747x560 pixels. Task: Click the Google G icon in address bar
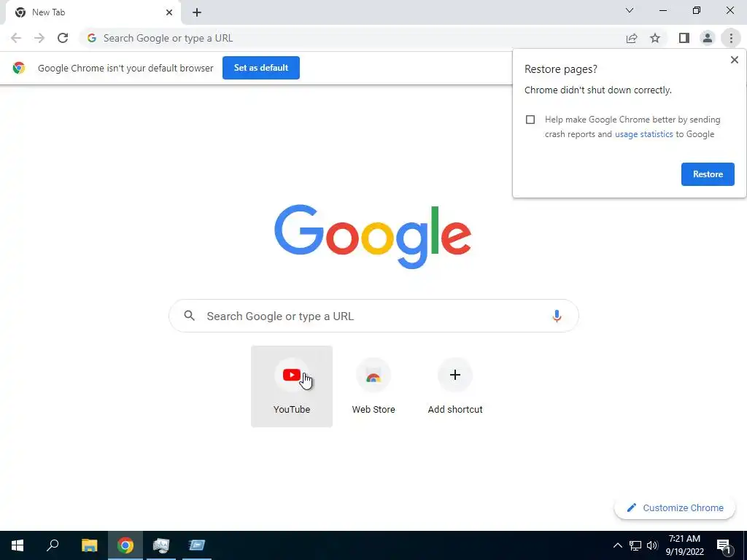point(92,38)
